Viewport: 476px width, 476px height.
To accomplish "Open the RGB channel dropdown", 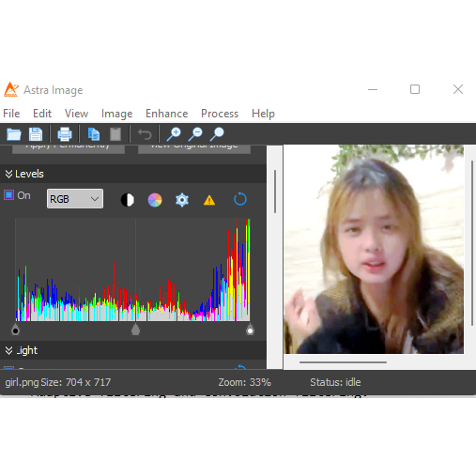I will pos(75,199).
